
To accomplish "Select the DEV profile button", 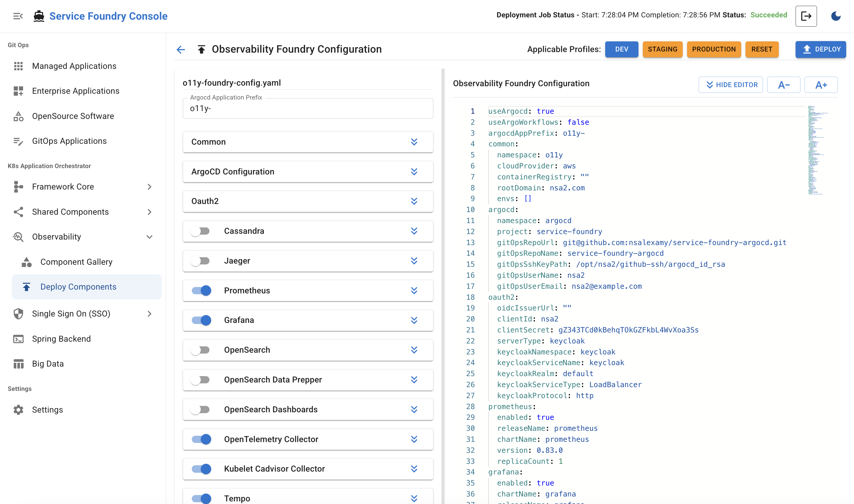I will pyautogui.click(x=621, y=49).
